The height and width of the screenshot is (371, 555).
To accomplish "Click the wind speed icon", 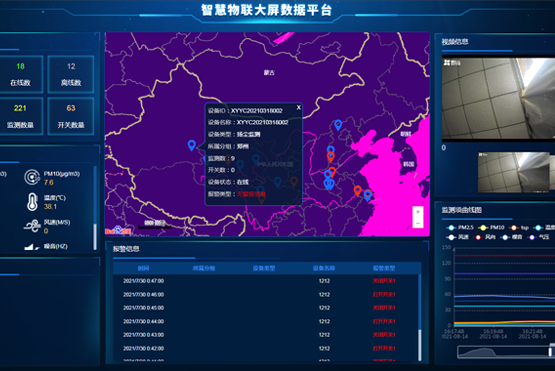I will (x=32, y=226).
